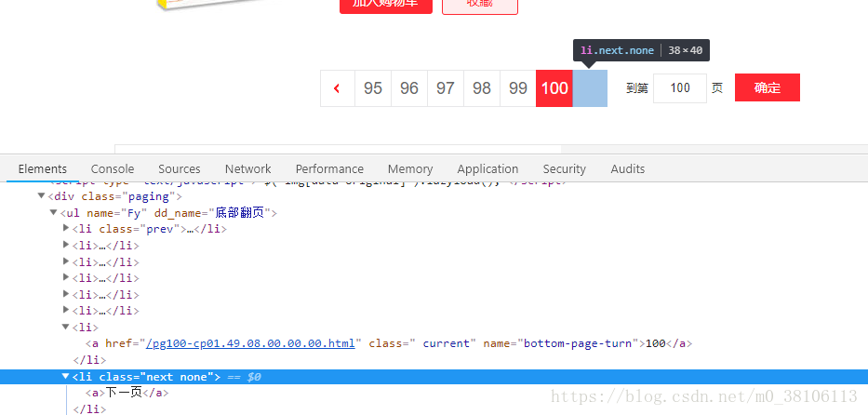
Task: Collapse the div class paging node
Action: coord(42,196)
